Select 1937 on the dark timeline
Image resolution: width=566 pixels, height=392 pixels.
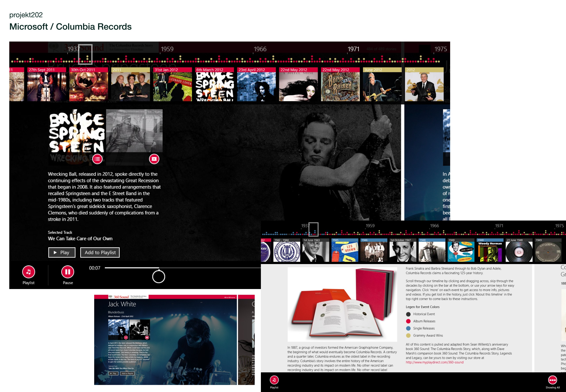click(x=73, y=49)
